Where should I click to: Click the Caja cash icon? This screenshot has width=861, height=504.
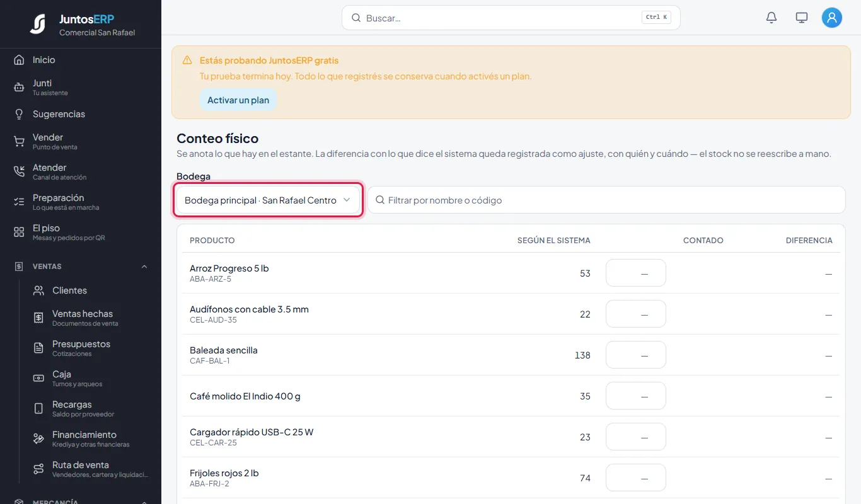coord(38,379)
